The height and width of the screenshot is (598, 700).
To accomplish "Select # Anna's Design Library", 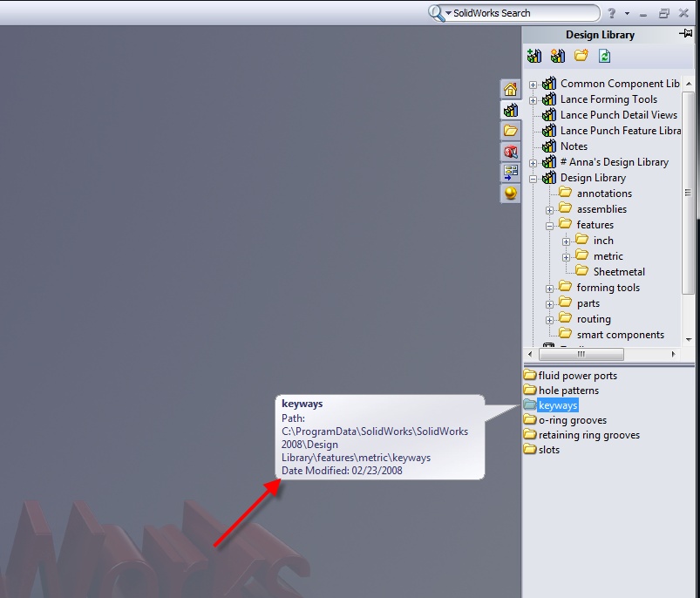I will pos(615,162).
